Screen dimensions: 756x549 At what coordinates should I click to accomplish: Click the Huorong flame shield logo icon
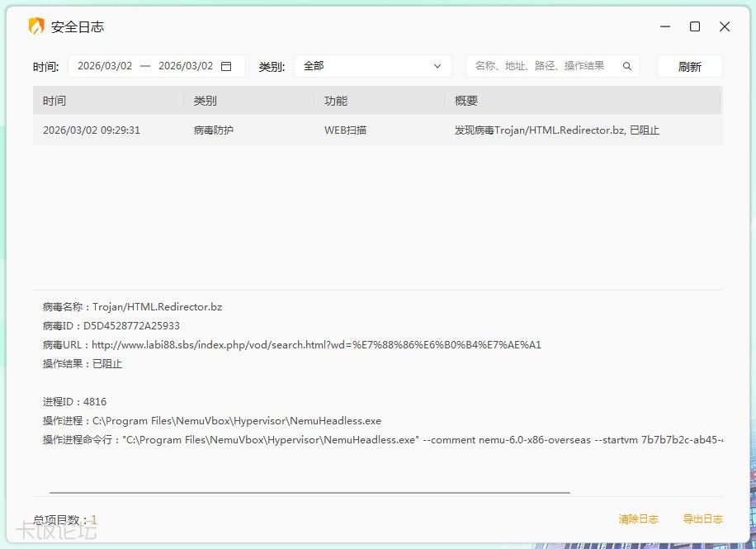(x=36, y=26)
